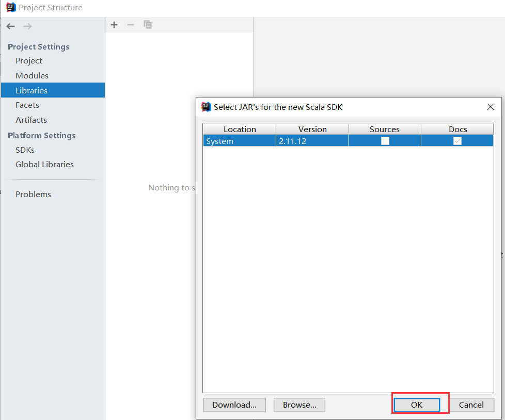
Task: Open SDKs under Platform Settings
Action: (x=25, y=150)
